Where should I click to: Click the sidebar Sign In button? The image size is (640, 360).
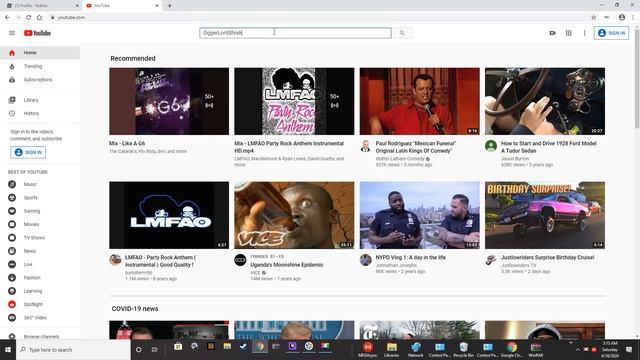[x=28, y=152]
